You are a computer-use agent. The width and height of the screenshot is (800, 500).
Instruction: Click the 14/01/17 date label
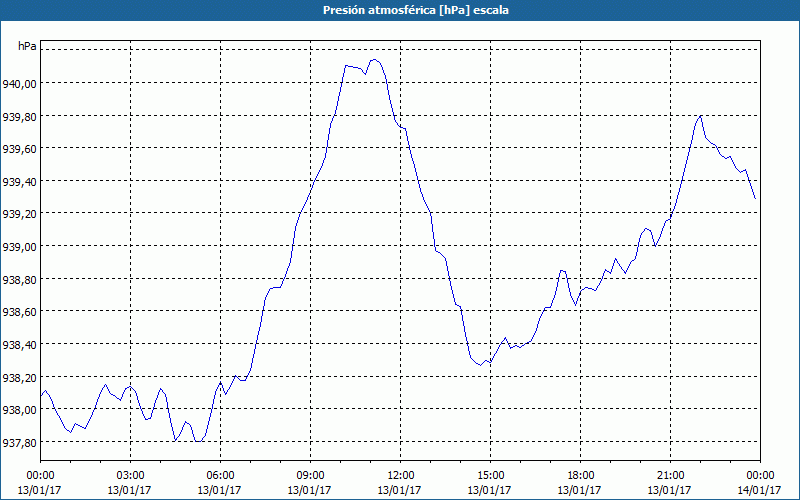pos(759,490)
